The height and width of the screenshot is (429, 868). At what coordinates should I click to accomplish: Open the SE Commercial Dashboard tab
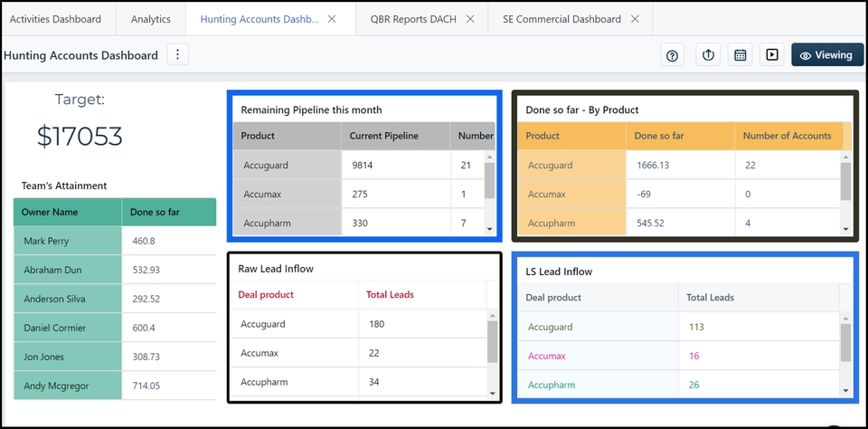561,19
